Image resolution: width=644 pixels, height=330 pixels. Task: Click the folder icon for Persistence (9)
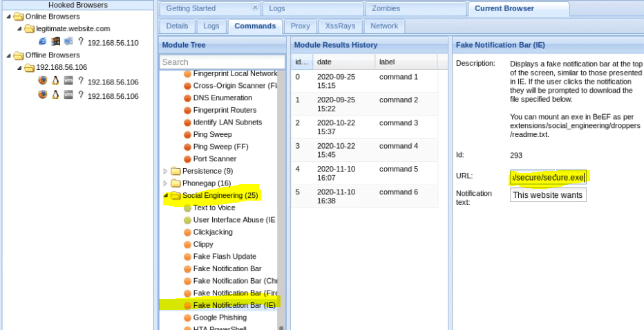click(176, 171)
